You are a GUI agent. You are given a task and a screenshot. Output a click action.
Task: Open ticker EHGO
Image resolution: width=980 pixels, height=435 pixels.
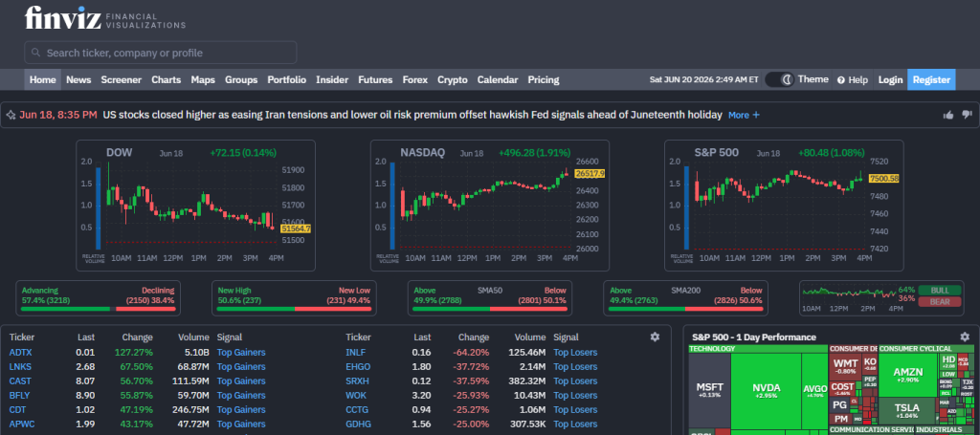click(358, 367)
